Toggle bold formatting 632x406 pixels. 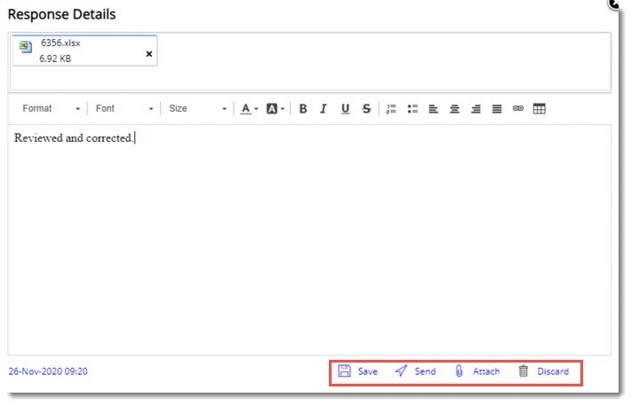[303, 109]
